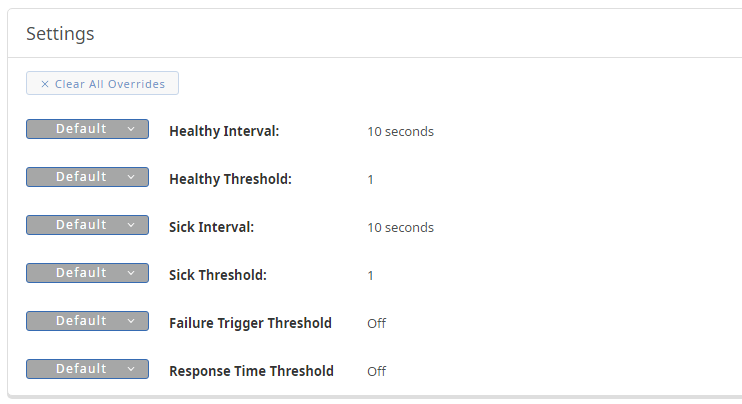Expand the Default dropdown beside Sick Threshold
Image resolution: width=742 pixels, height=404 pixels.
pyautogui.click(x=87, y=273)
